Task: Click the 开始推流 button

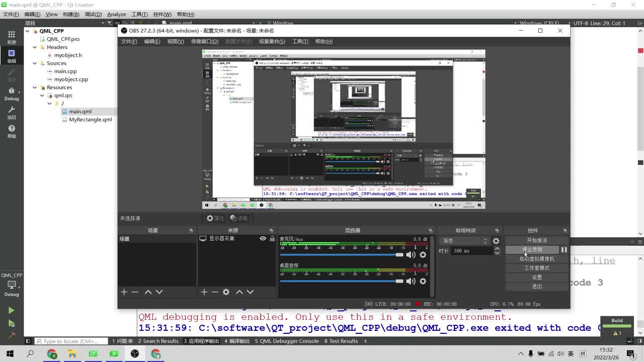Action: pos(537,240)
